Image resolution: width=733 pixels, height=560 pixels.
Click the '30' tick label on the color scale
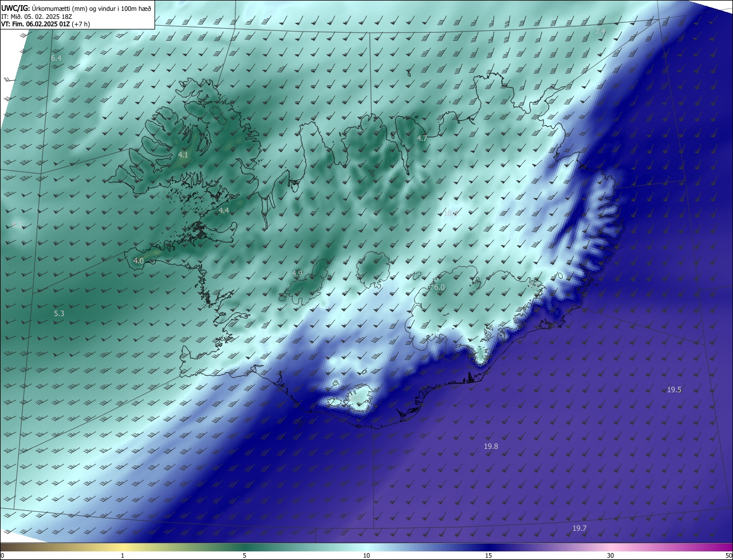click(610, 555)
